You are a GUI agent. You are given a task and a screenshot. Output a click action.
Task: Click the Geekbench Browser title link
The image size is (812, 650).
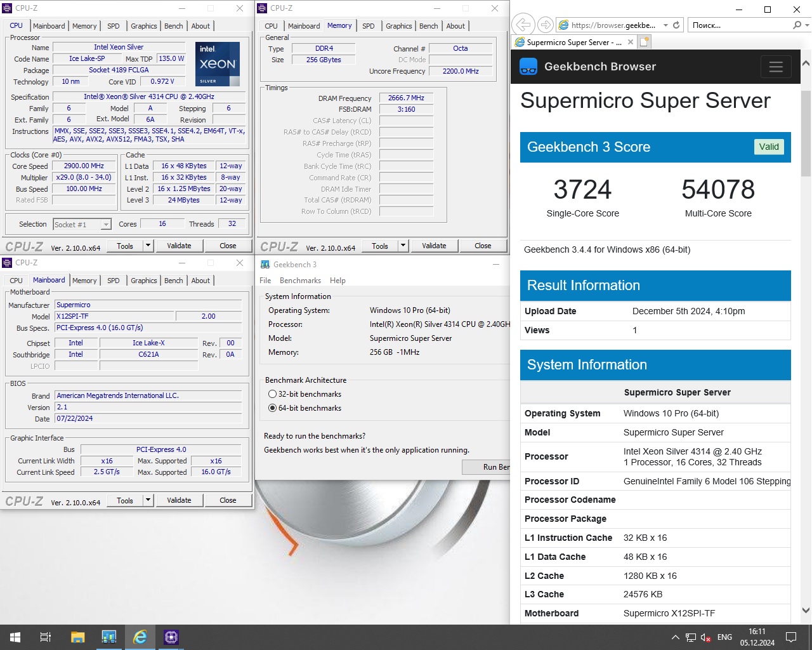pyautogui.click(x=600, y=67)
